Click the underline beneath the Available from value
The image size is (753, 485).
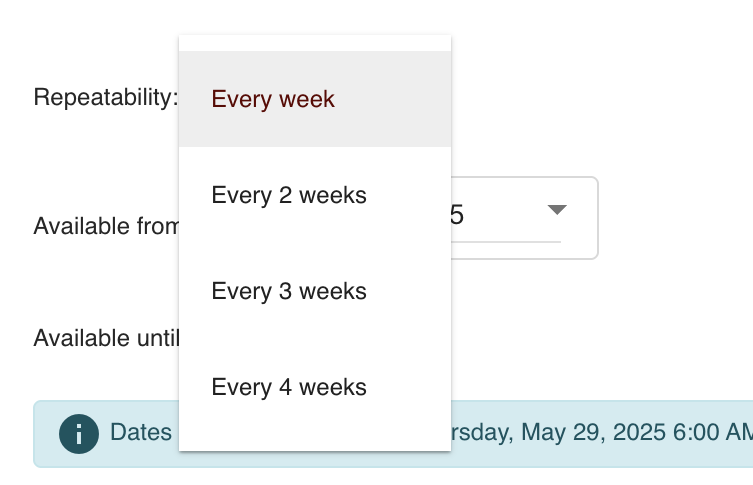[506, 242]
